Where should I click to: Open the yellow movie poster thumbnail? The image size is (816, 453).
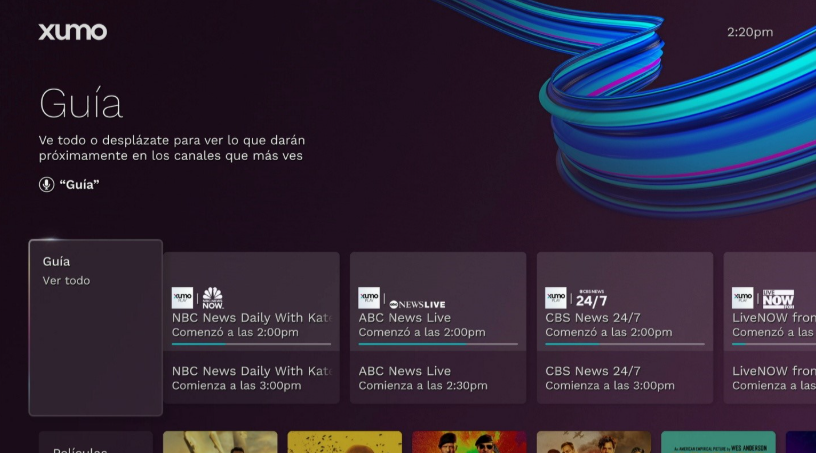(345, 442)
